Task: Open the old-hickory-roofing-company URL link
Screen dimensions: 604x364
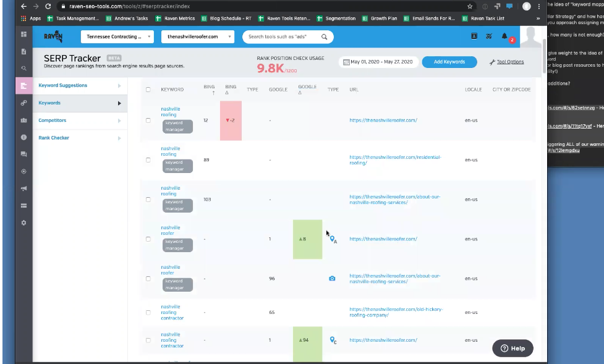Action: pyautogui.click(x=396, y=312)
